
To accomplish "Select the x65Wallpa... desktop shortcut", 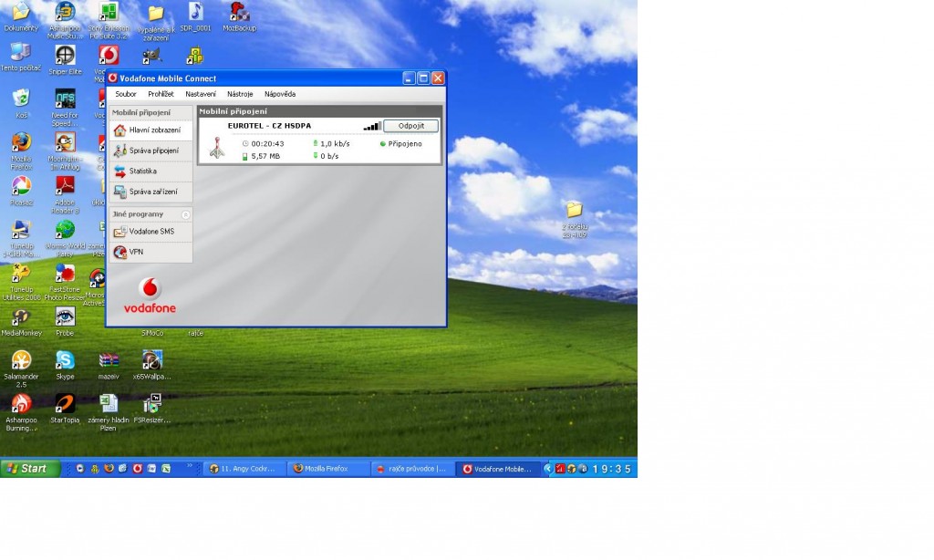I will 152,365.
